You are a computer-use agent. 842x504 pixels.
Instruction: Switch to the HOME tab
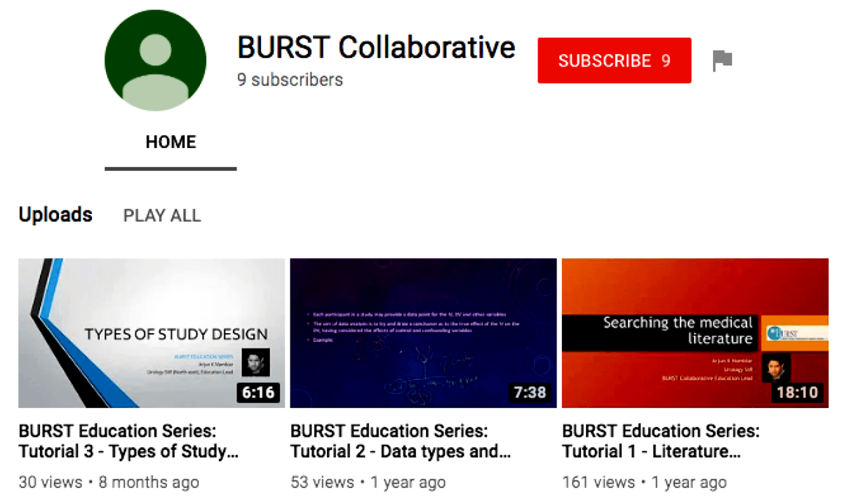click(171, 142)
